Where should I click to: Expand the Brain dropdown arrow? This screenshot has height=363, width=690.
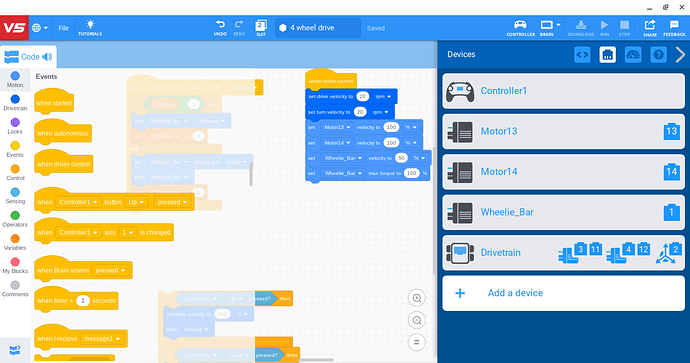tap(558, 25)
